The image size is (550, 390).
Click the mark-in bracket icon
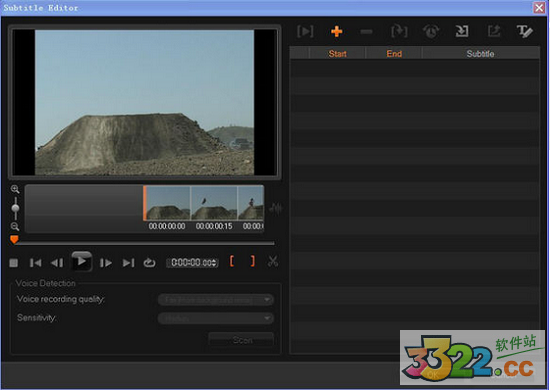(x=232, y=261)
